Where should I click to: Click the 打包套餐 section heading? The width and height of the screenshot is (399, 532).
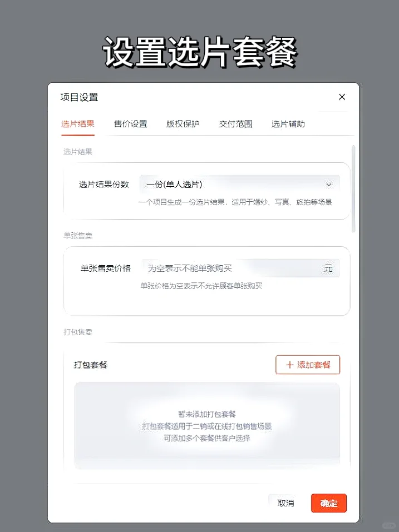(91, 365)
